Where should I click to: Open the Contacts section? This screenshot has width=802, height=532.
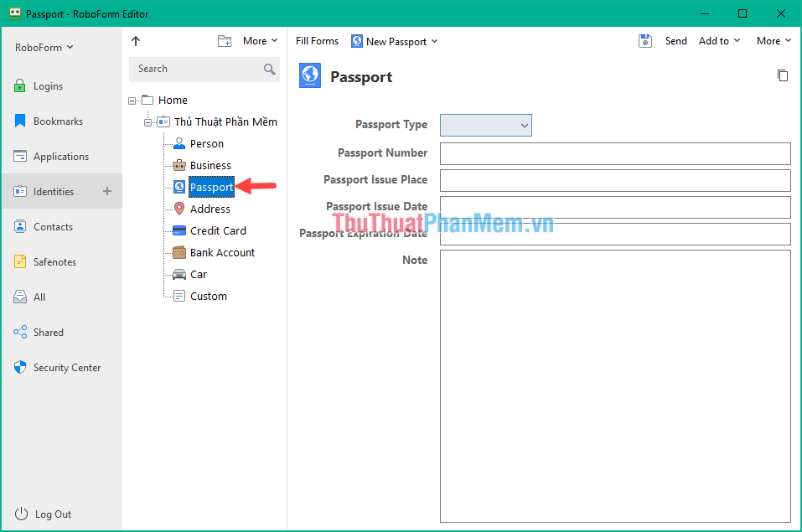52,226
